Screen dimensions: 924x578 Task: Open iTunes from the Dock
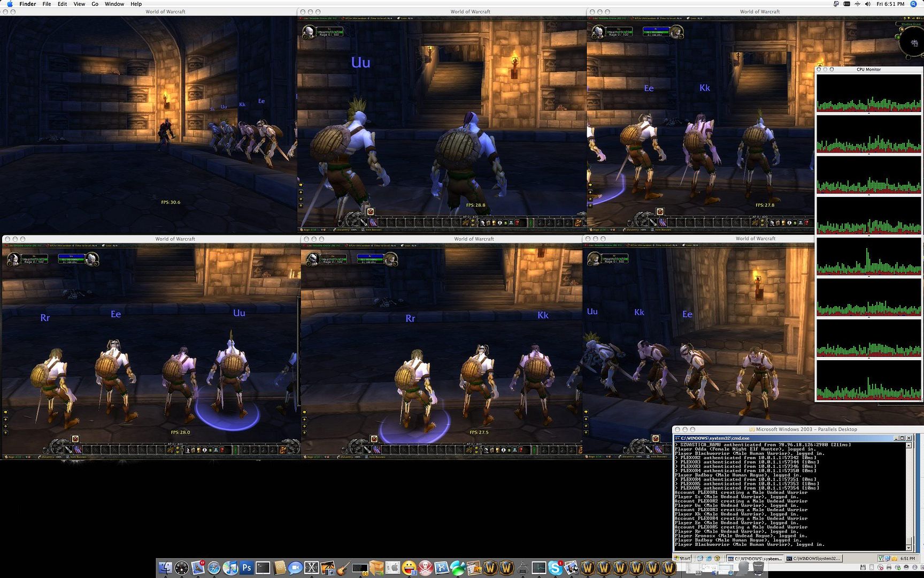tap(230, 567)
